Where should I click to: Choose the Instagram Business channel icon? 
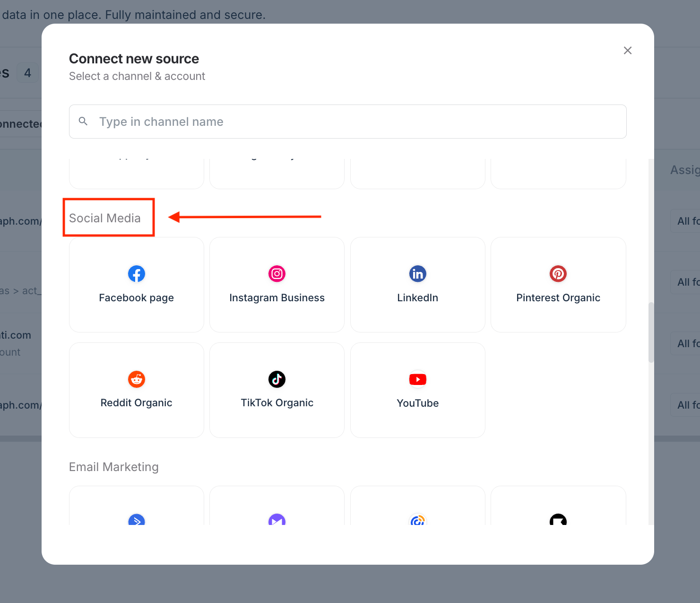[277, 274]
